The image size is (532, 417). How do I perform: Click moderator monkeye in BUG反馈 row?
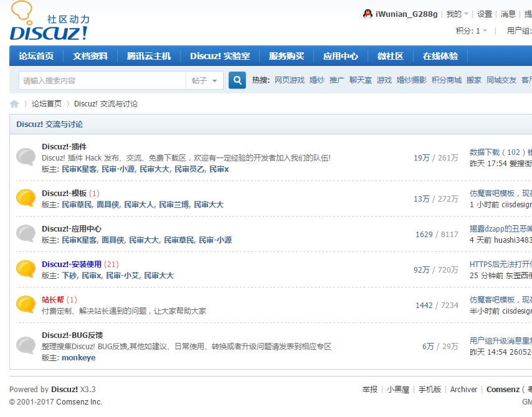coord(78,358)
